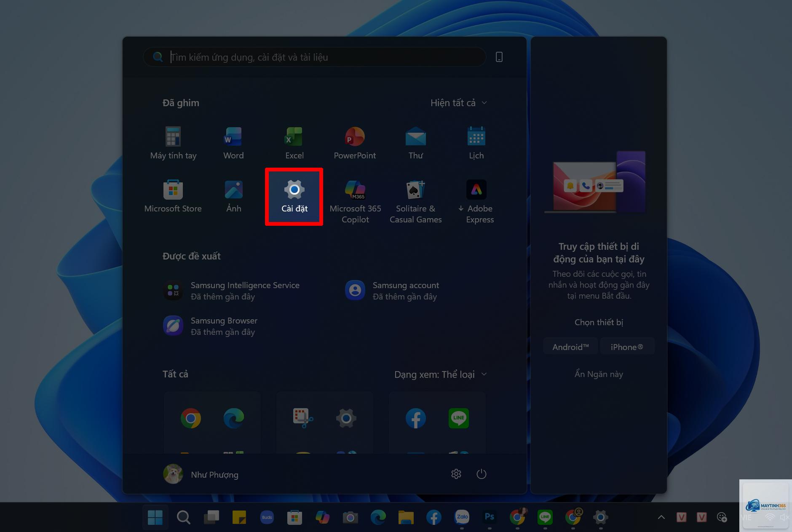This screenshot has width=792, height=532.
Task: Choose Android™ as the mobile device
Action: pyautogui.click(x=570, y=347)
